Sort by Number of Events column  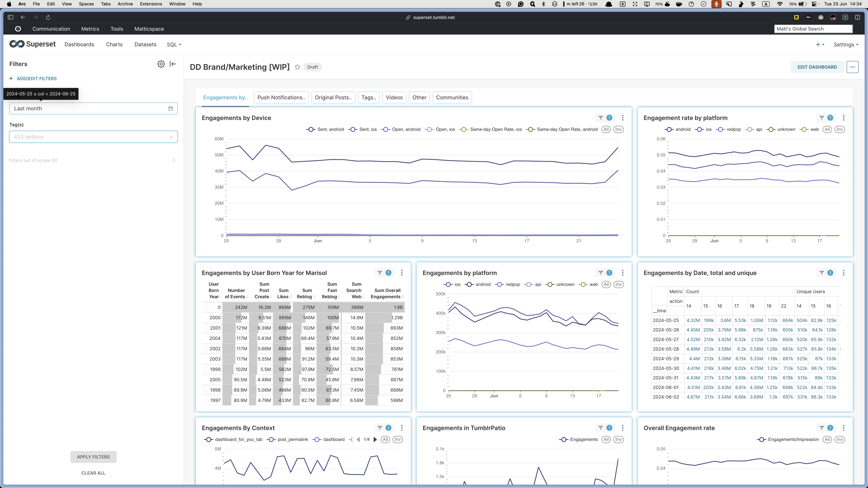click(x=236, y=293)
